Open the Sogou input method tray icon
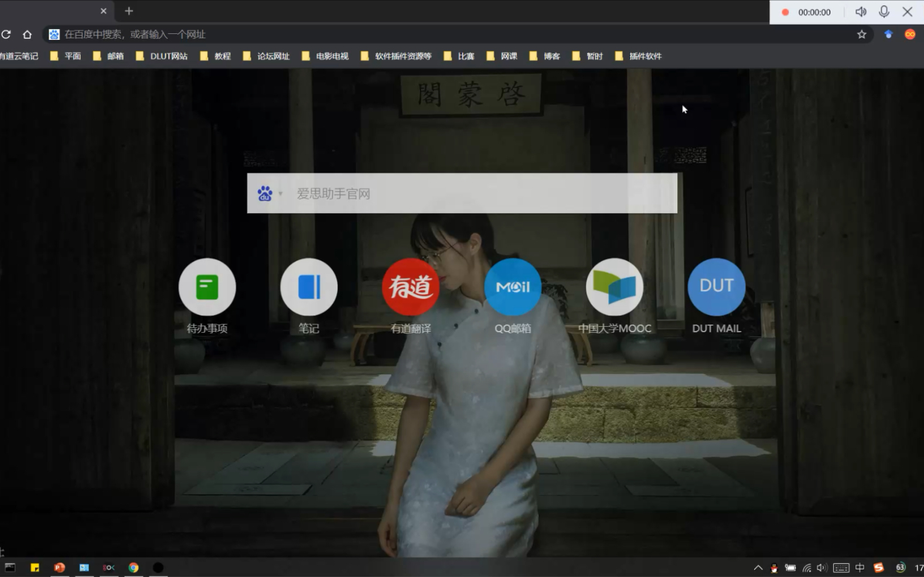Viewport: 924px width, 577px height. coord(878,568)
